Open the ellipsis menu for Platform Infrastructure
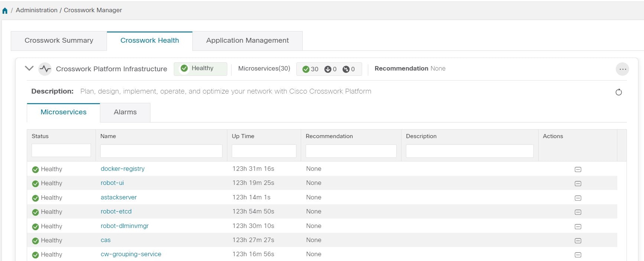644x261 pixels. coord(622,69)
